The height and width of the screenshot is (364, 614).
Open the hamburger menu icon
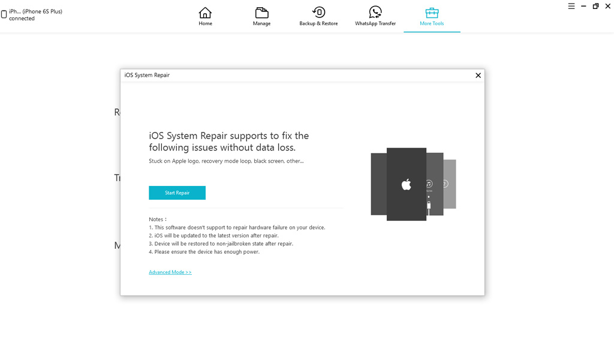571,6
